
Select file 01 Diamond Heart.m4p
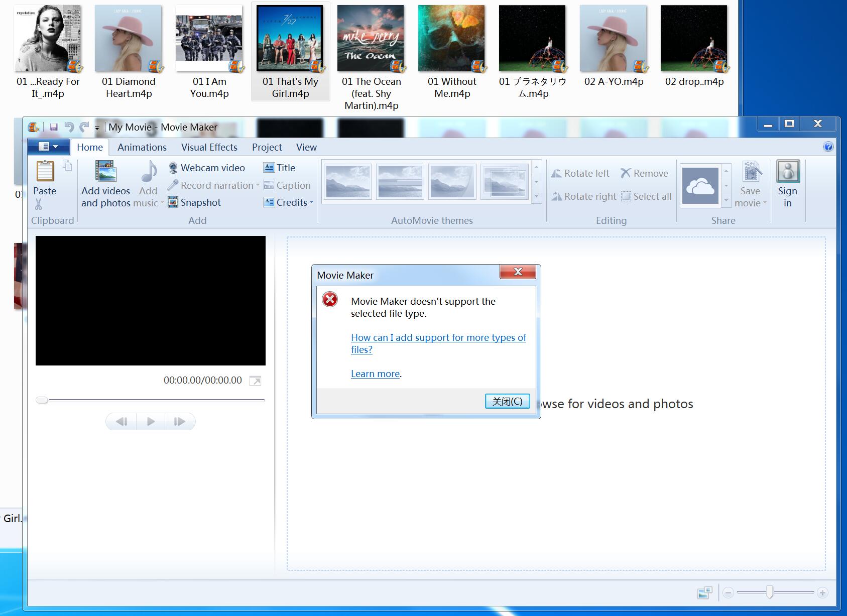(x=129, y=52)
